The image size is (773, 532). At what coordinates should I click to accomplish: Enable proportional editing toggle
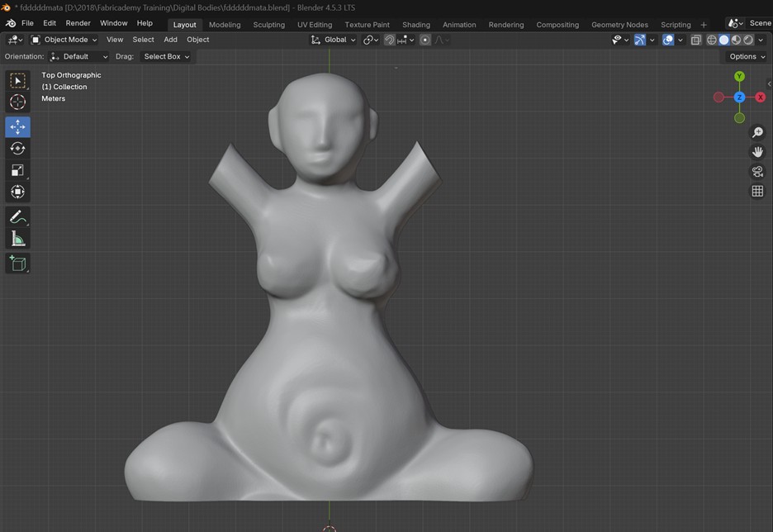coord(425,40)
